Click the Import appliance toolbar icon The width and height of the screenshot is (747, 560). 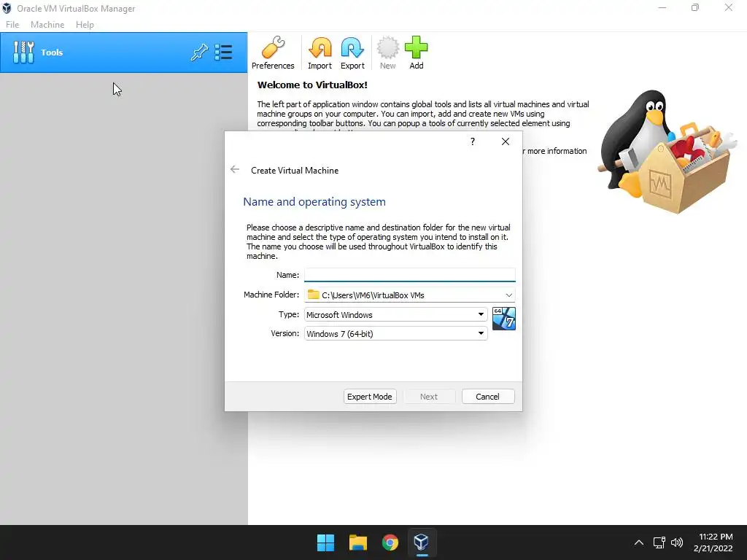(320, 52)
